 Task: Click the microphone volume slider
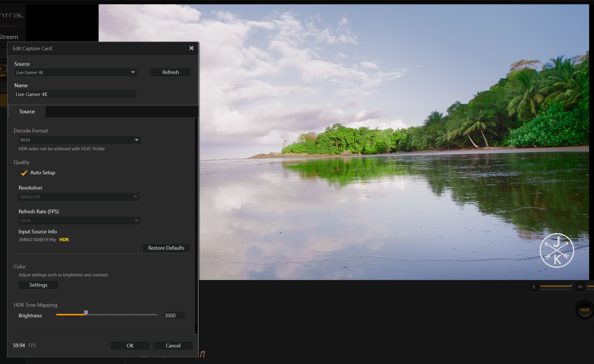coord(555,286)
